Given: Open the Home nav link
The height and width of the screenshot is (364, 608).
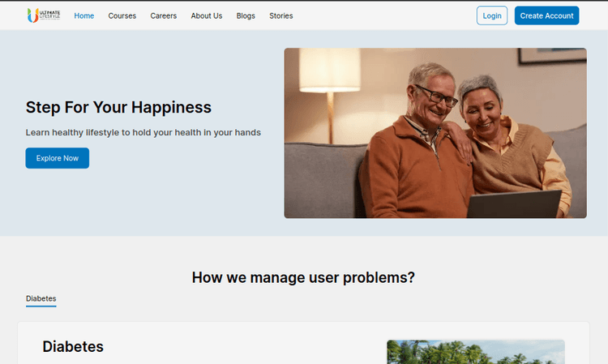Looking at the screenshot, I should (x=84, y=16).
